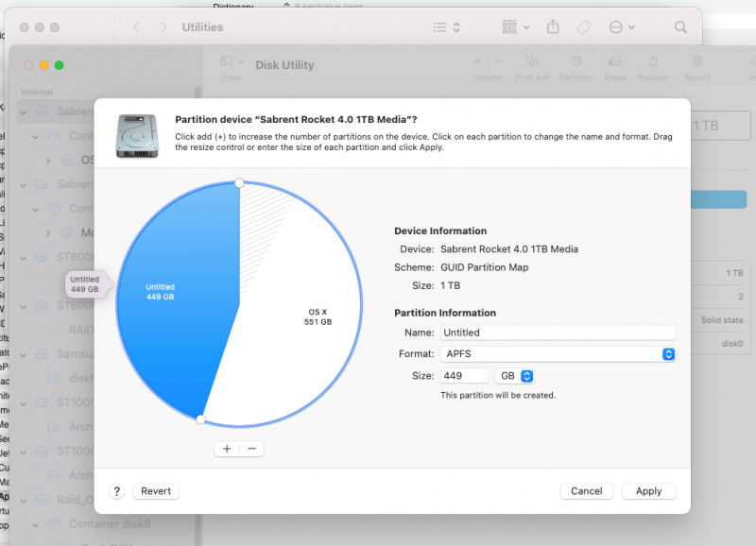Remove partition with the minus button

251,449
